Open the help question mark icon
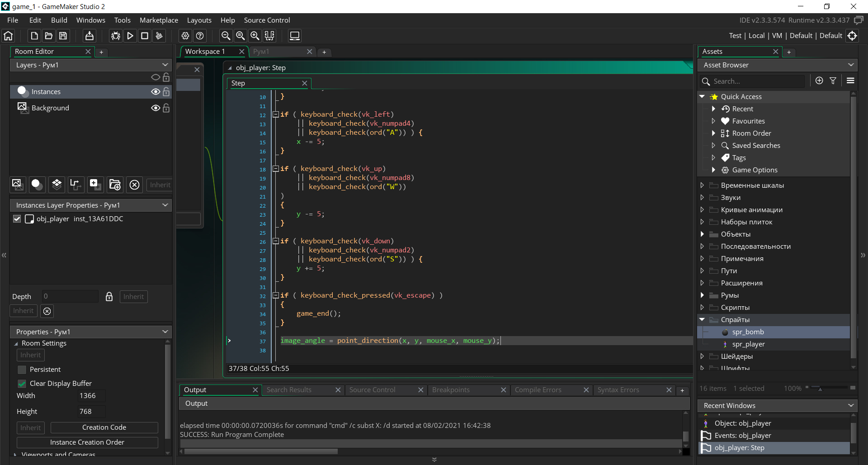 200,36
